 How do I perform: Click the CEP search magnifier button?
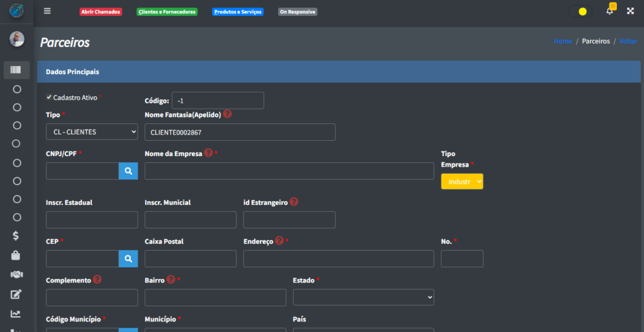[x=128, y=258]
